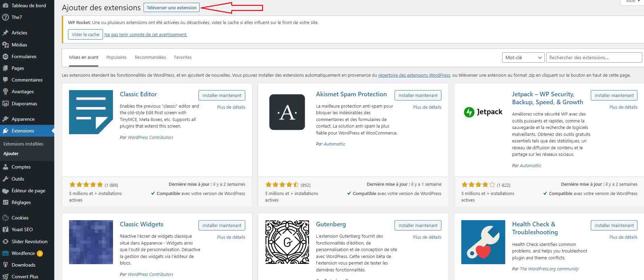This screenshot has width=644, height=280.
Task: Expand the Mot-clé search type dropdown
Action: (523, 57)
